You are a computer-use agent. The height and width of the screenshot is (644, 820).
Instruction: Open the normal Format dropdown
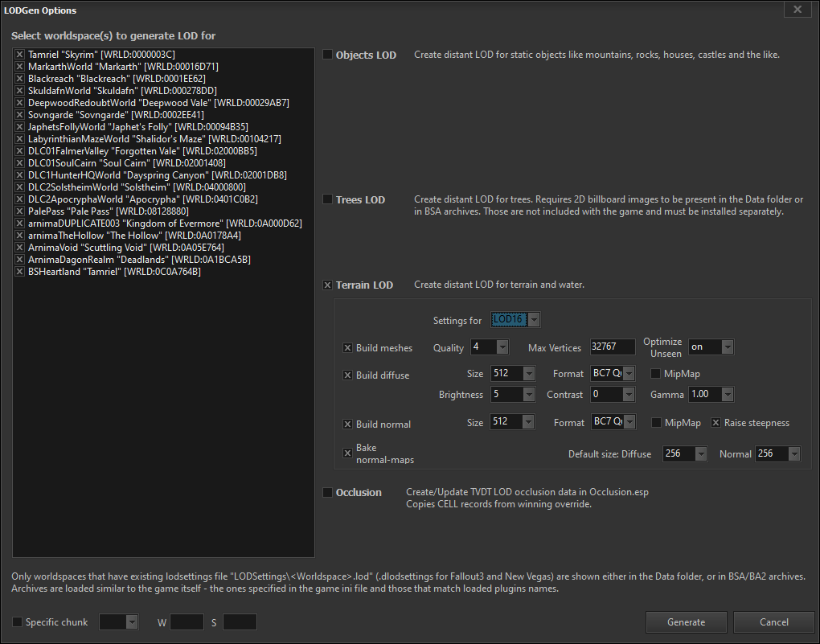(613, 421)
